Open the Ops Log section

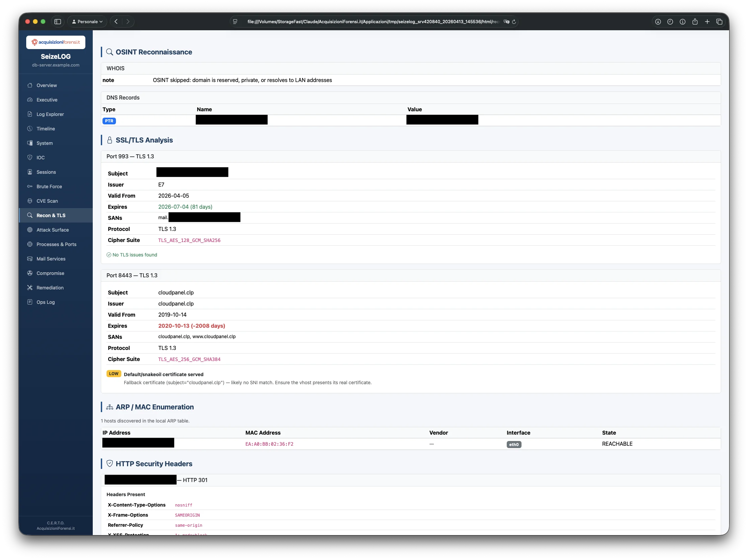45,302
